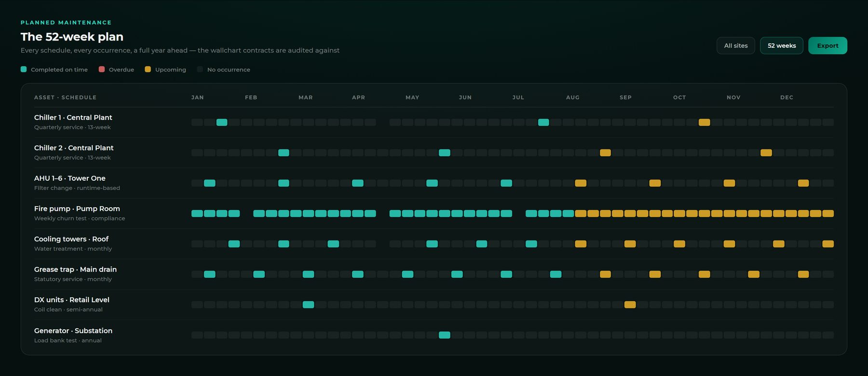The image size is (868, 376).
Task: Click the JAN month header
Action: tap(197, 97)
